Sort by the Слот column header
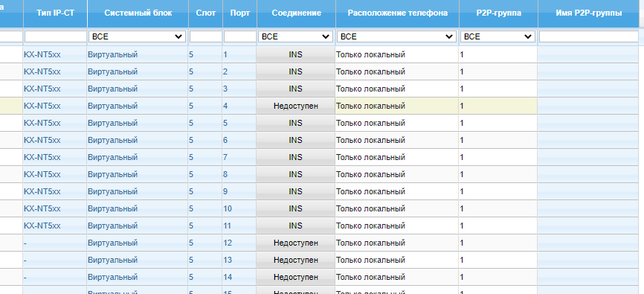Screen dimensions: 644x294 (x=206, y=13)
